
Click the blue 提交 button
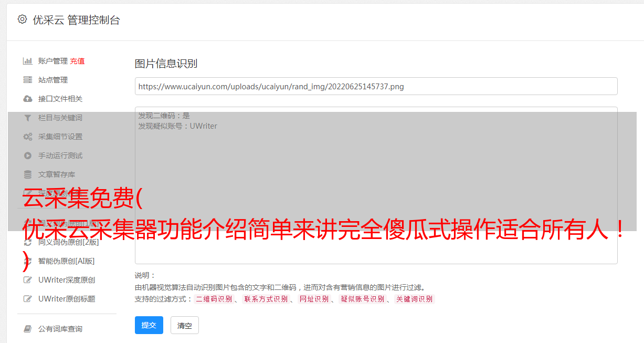pos(149,325)
